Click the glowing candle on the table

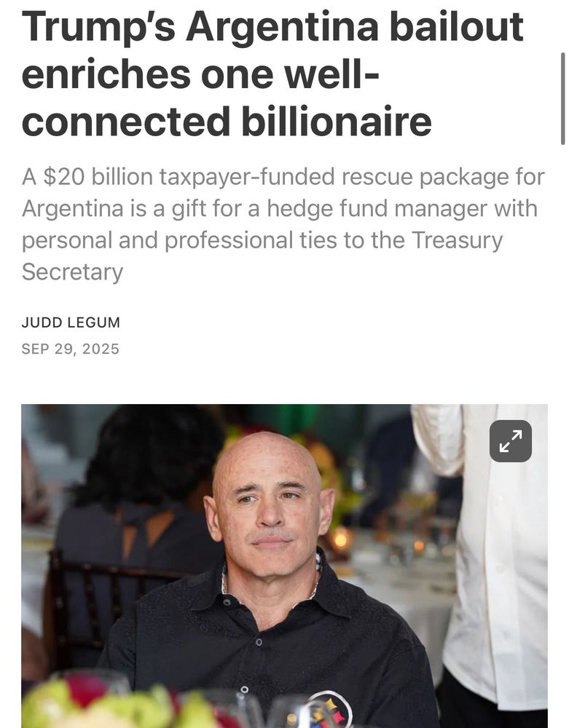340,540
